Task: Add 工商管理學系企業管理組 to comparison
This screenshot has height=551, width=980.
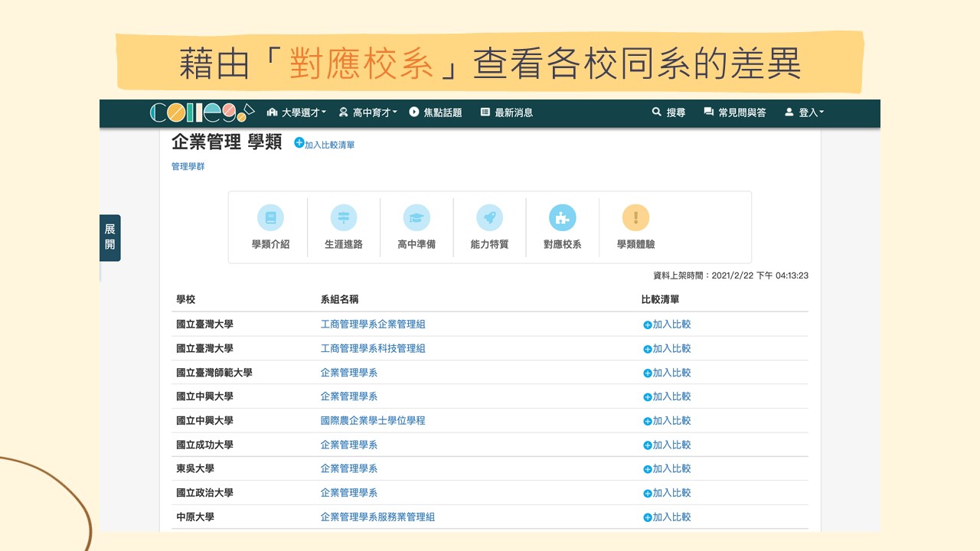Action: (667, 324)
